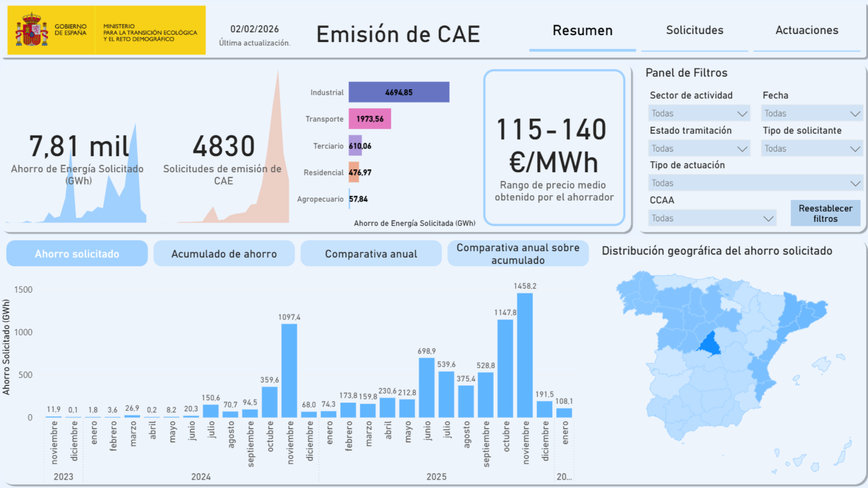Open Comparativa anual sobre acumulado view
Image resolution: width=868 pixels, height=488 pixels.
click(518, 254)
